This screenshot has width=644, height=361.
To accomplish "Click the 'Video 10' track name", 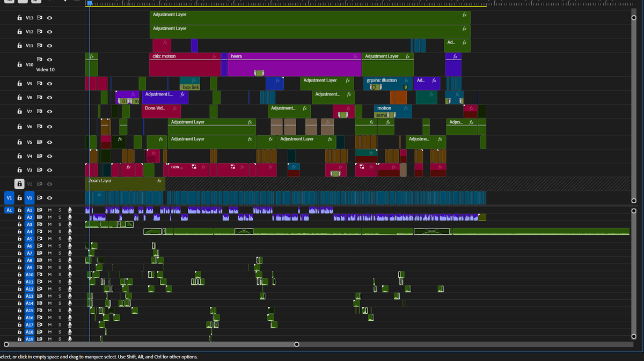I will tap(45, 70).
